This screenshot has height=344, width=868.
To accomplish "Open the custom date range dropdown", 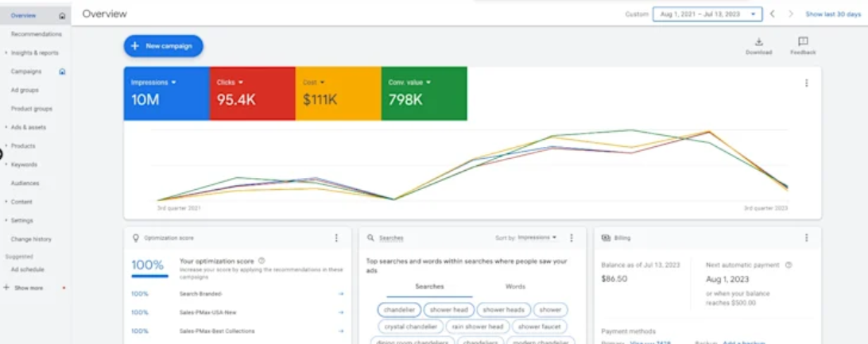I will (707, 14).
